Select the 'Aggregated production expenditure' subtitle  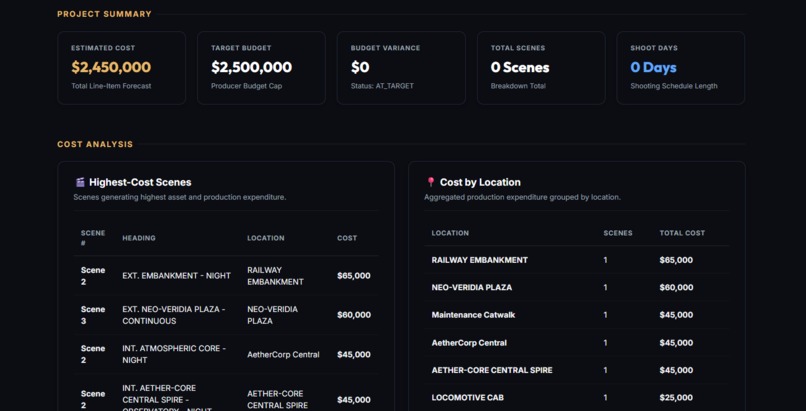[522, 197]
